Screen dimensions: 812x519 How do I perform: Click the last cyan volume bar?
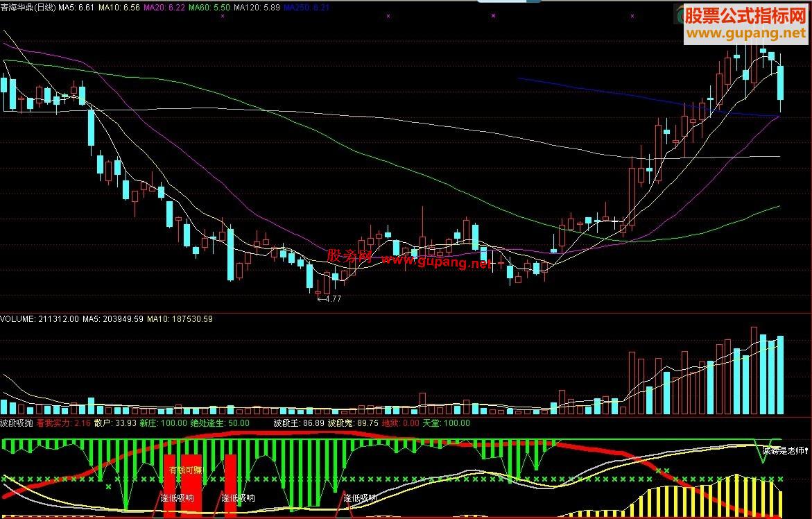(x=780, y=375)
